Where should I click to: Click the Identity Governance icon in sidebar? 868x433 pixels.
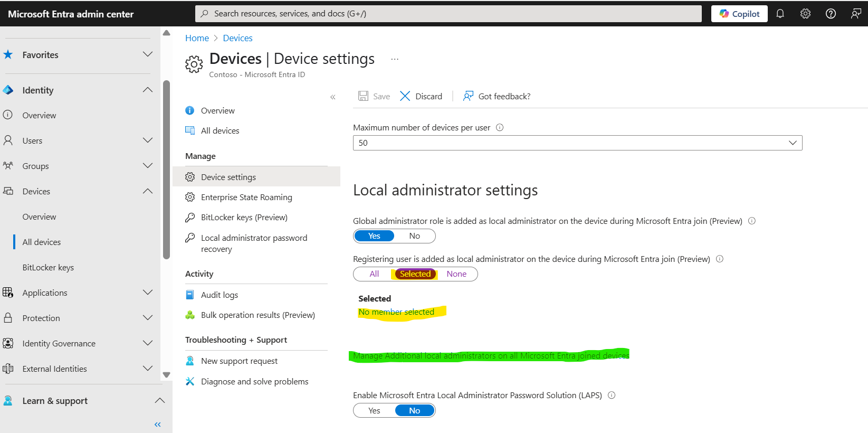8,343
